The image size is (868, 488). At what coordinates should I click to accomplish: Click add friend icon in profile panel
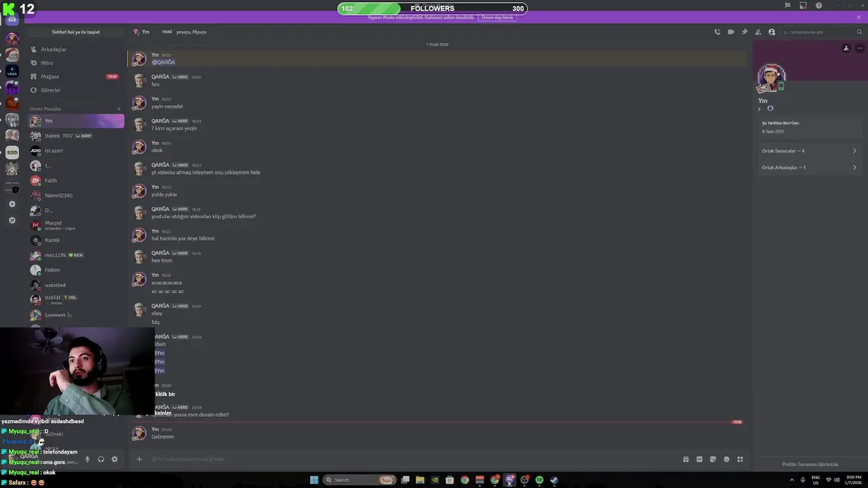(x=846, y=48)
